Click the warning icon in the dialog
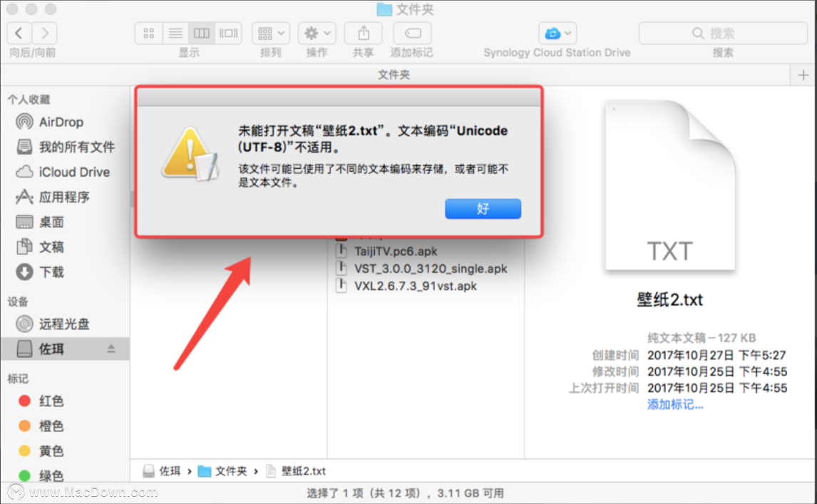This screenshot has width=817, height=504. 190,155
